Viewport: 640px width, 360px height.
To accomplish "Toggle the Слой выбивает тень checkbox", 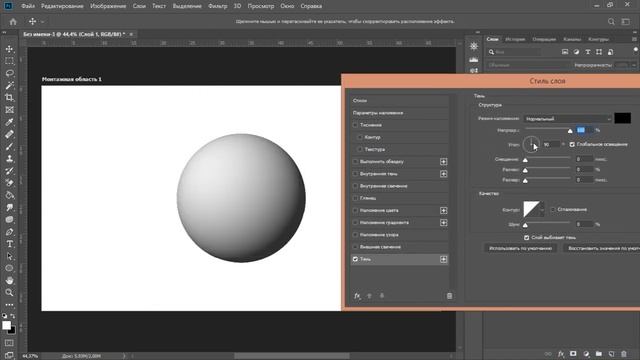I will [x=527, y=238].
